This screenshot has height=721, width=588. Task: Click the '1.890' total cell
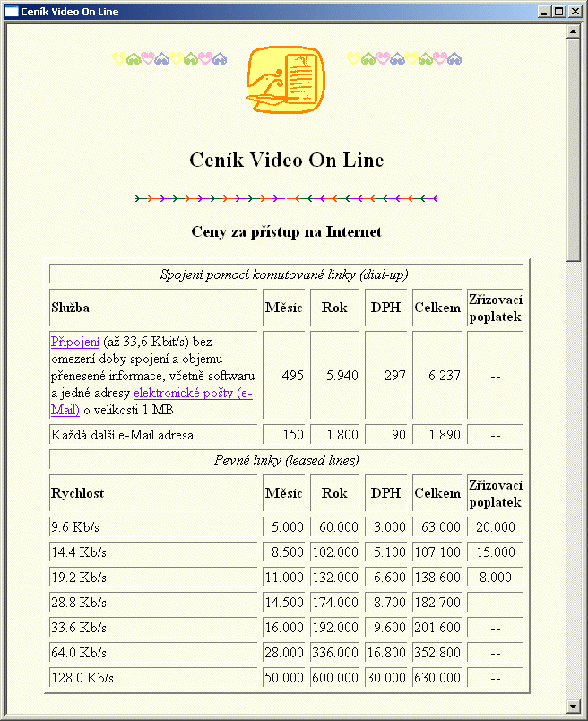pyautogui.click(x=437, y=435)
